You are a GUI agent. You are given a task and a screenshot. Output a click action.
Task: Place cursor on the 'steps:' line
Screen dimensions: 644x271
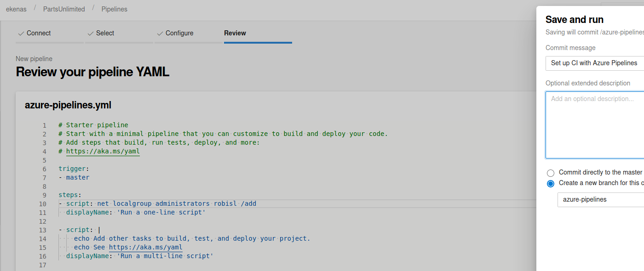[70, 195]
